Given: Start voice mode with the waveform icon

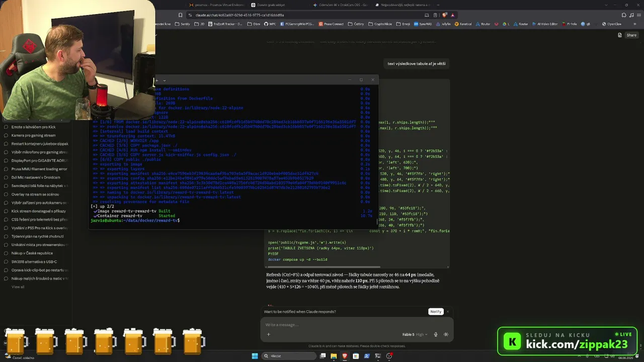Looking at the screenshot, I should [445, 334].
